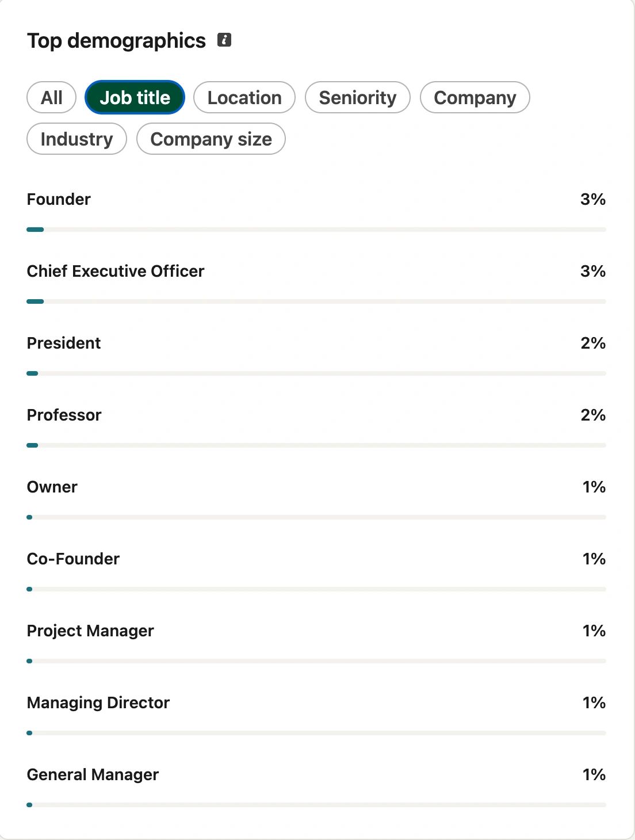The height and width of the screenshot is (840, 635).
Task: Click the Owner row label
Action: [52, 487]
